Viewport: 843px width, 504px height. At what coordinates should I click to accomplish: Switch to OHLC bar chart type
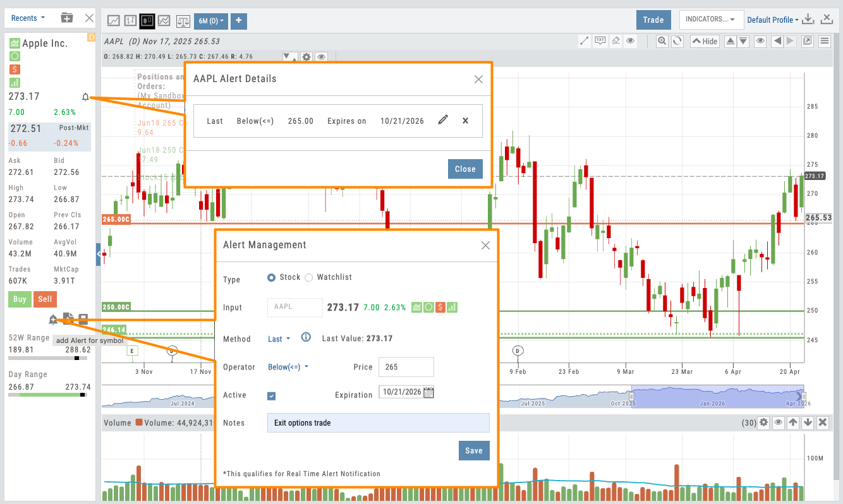click(x=131, y=21)
